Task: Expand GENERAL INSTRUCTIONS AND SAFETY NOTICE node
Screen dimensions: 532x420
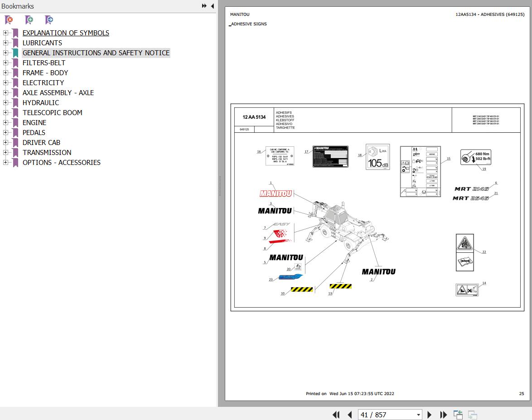Action: click(5, 53)
